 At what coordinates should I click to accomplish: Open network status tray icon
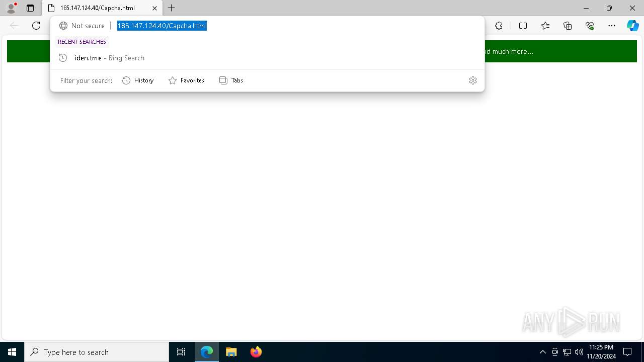pos(567,352)
